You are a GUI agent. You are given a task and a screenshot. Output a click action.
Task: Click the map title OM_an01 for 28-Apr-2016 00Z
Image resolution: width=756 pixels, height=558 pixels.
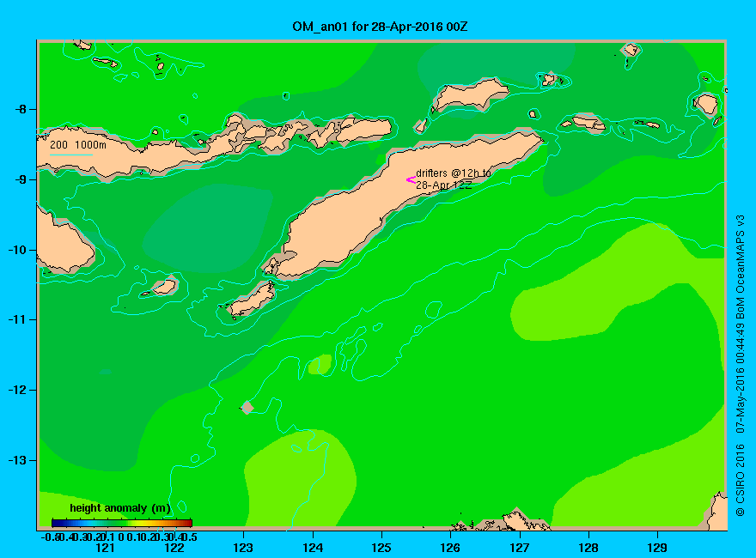coord(380,27)
